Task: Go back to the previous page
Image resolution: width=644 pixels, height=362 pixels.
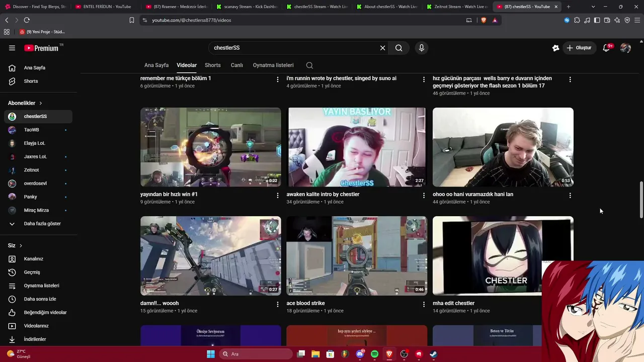Action: coord(7,20)
